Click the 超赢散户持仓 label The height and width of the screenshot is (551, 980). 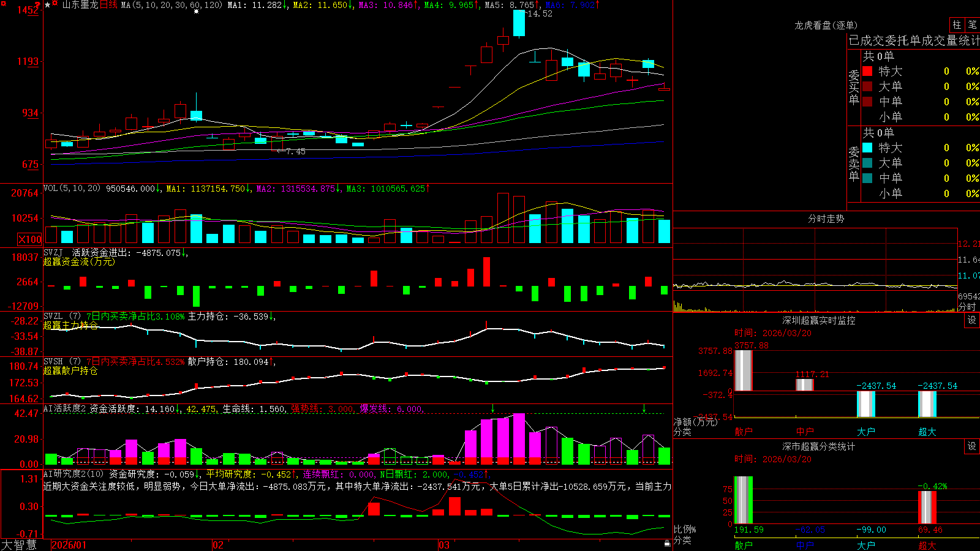tap(70, 370)
